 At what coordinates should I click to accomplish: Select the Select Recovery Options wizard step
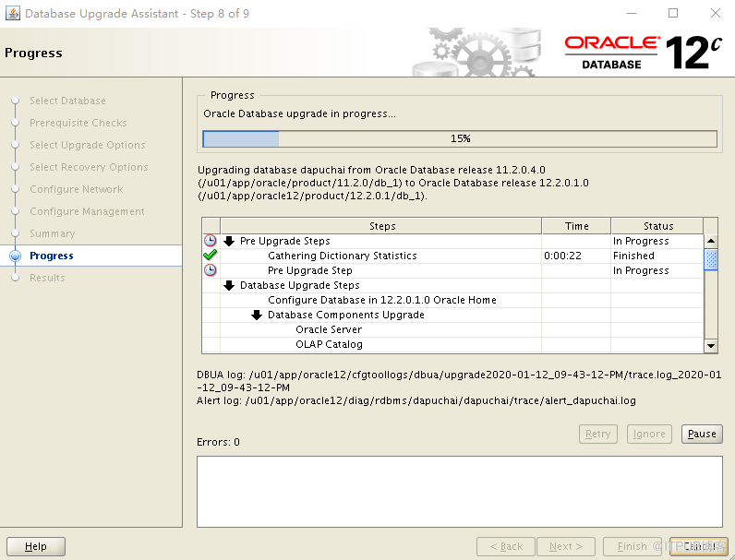[x=89, y=167]
